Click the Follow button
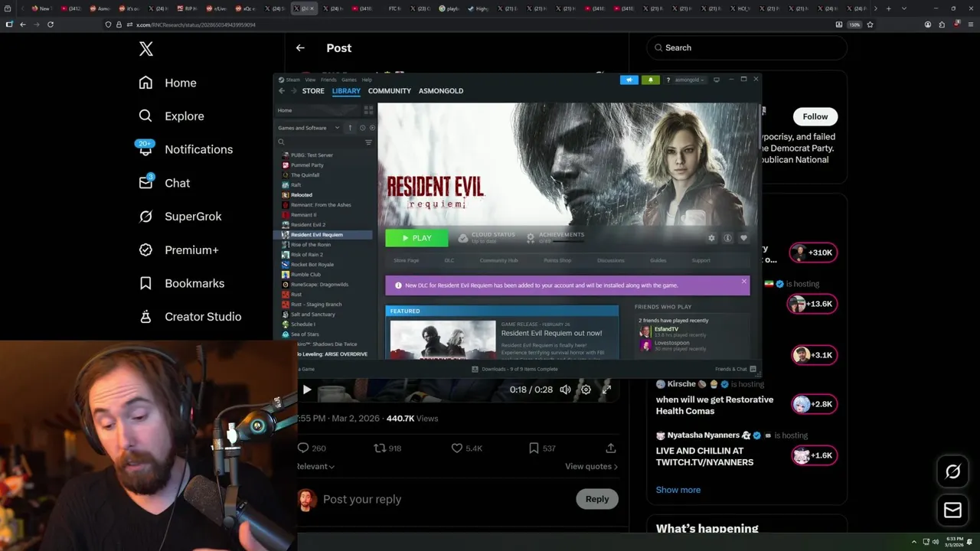Image resolution: width=980 pixels, height=551 pixels. [x=815, y=116]
